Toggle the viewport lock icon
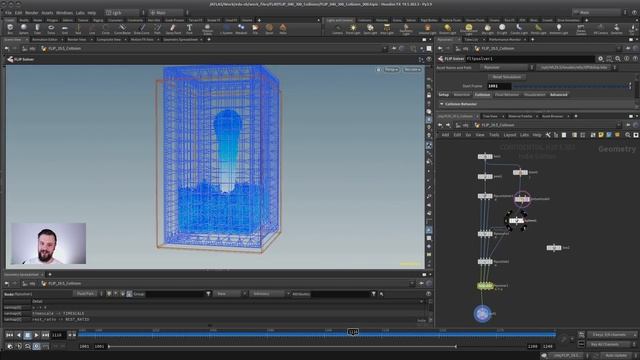This screenshot has height=360, width=640. coord(429,95)
